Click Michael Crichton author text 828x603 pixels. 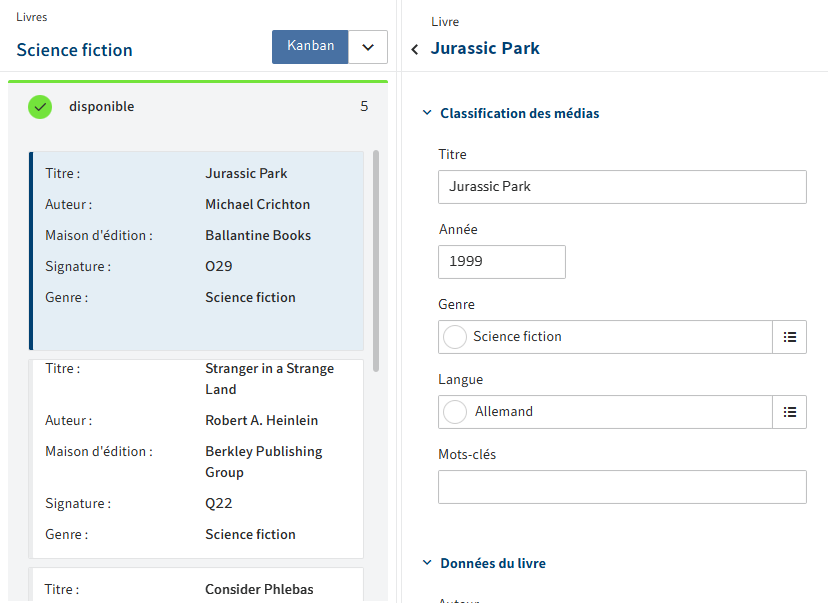pyautogui.click(x=257, y=204)
